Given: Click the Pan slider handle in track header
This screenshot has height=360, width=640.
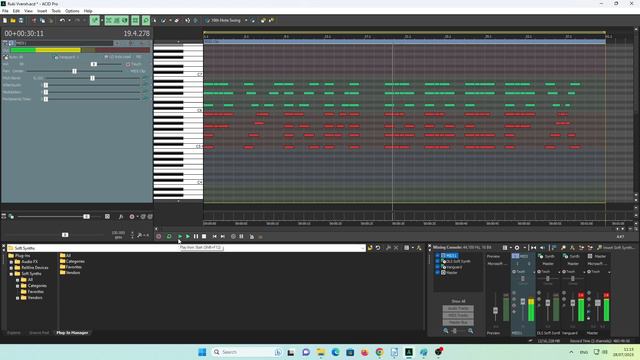Looking at the screenshot, I should click(x=74, y=71).
